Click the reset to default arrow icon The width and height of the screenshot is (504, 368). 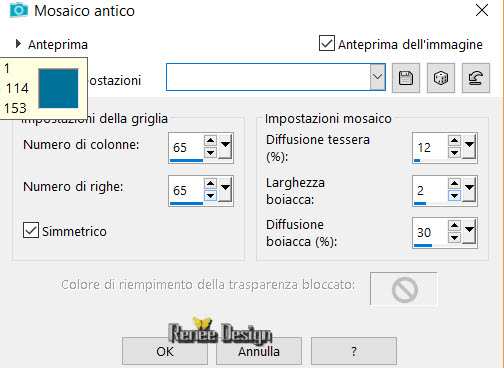[x=476, y=78]
